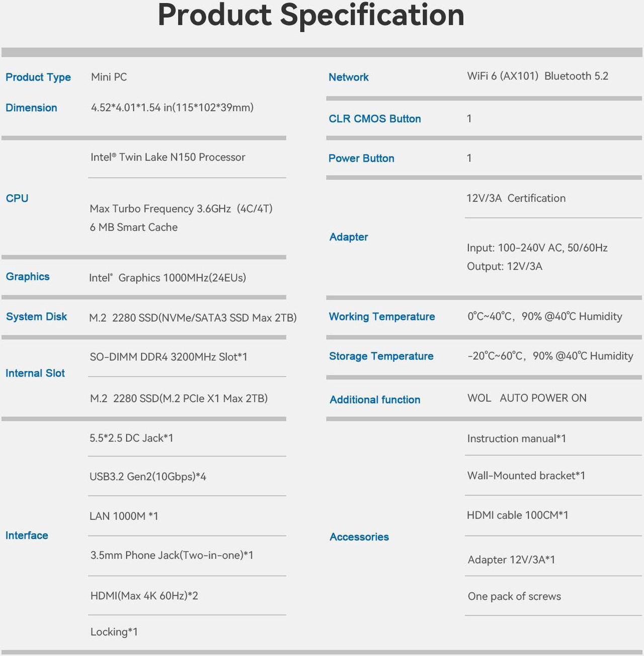Viewport: 644px width, 656px height.
Task: Click the Product Specification heading
Action: (311, 16)
